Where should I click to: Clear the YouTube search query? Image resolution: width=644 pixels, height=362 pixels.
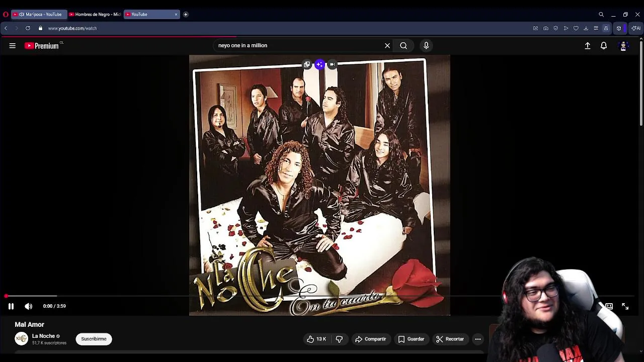[x=387, y=46]
